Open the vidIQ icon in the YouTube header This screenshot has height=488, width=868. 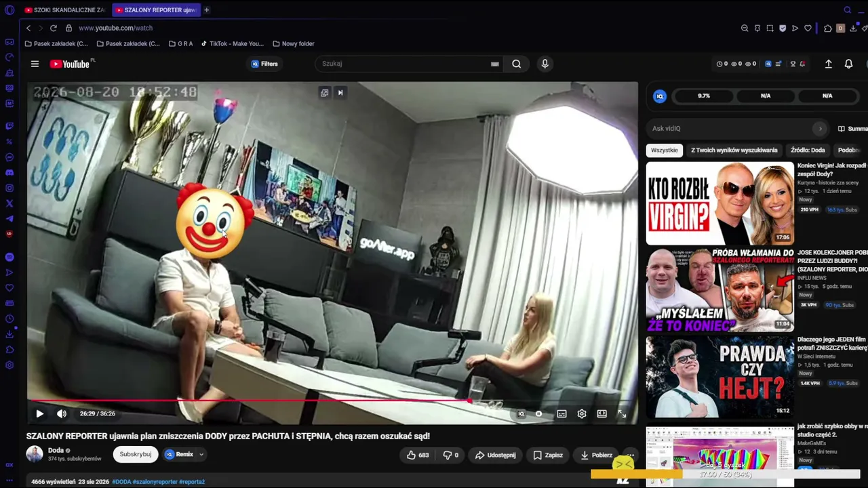pyautogui.click(x=768, y=64)
